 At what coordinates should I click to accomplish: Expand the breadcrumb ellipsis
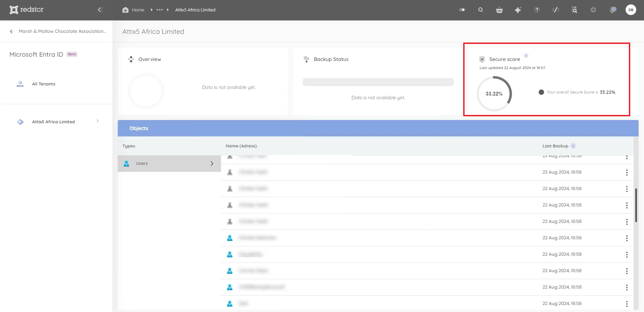(x=160, y=10)
